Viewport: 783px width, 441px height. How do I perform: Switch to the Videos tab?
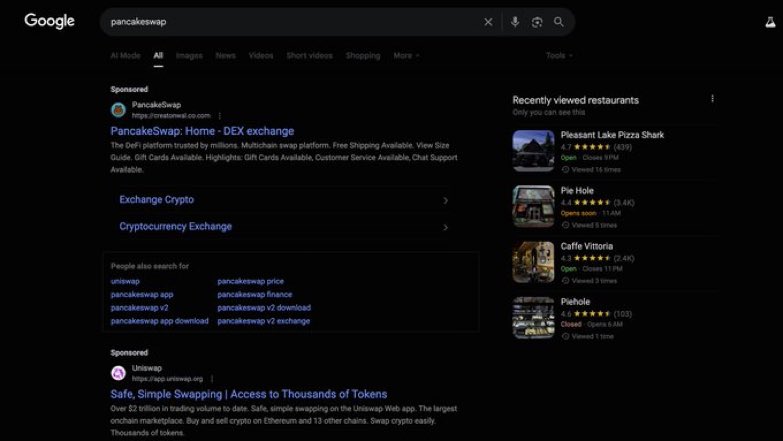point(261,55)
